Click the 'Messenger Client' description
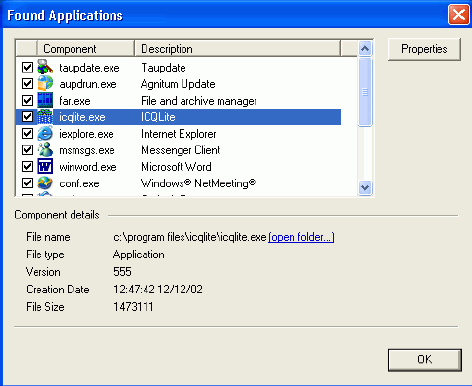The width and height of the screenshot is (472, 386). point(181,150)
